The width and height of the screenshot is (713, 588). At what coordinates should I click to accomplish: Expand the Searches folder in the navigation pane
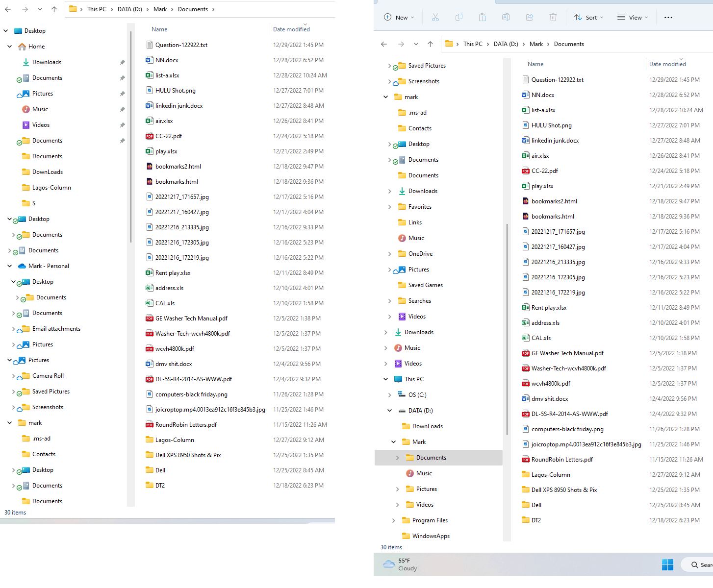389,300
